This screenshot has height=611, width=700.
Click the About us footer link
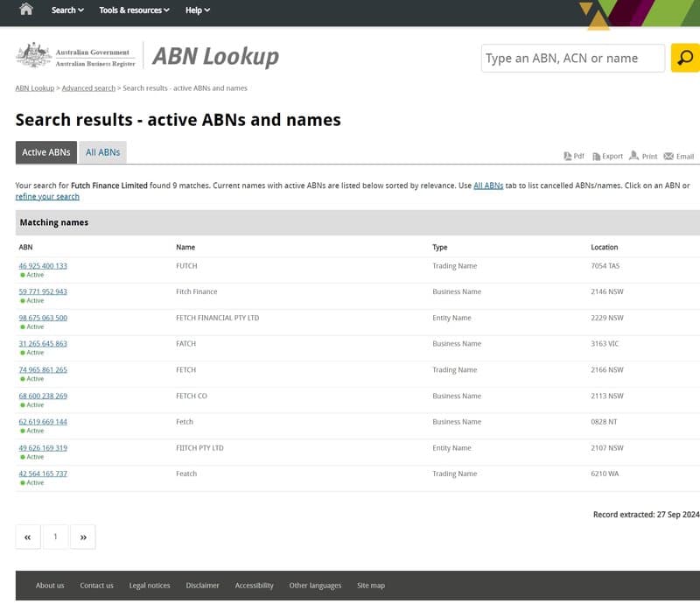(50, 586)
